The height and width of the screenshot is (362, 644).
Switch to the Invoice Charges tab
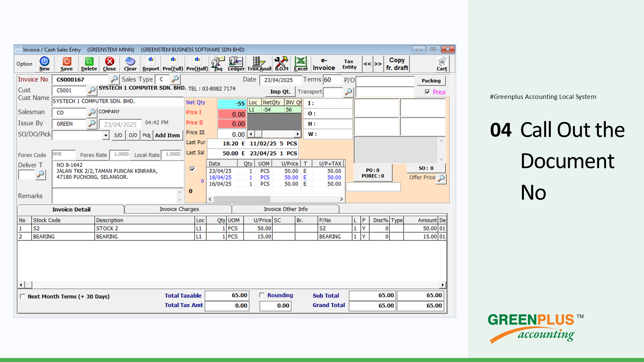[179, 209]
